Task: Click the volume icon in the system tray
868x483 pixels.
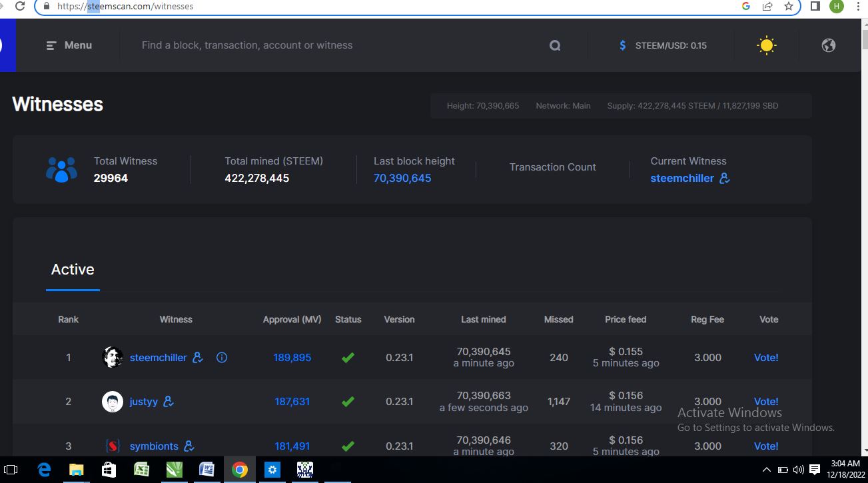Action: 798,470
